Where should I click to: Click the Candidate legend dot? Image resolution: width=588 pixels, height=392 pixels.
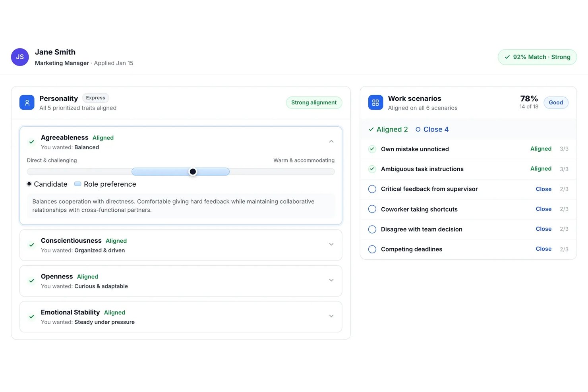(x=29, y=184)
